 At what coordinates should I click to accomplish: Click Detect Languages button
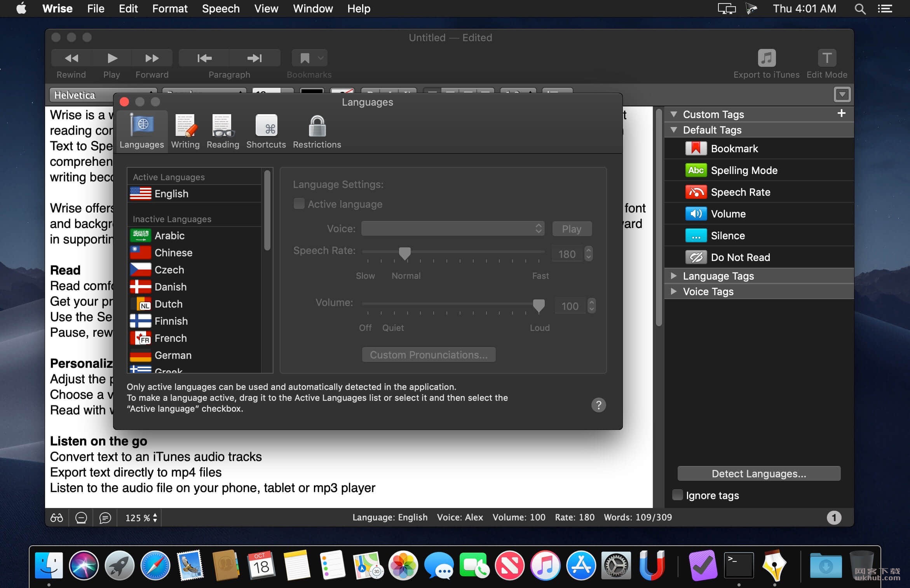[x=759, y=473]
